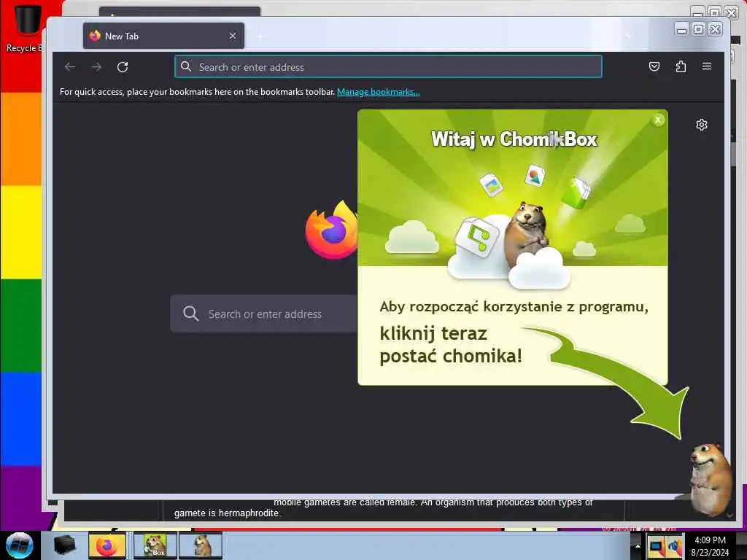The image size is (747, 560).
Task: Click the hamster character at screen corner
Action: (711, 479)
